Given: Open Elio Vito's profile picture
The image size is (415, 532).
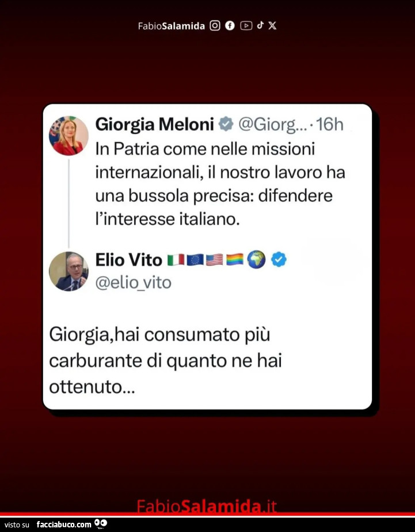Looking at the screenshot, I should [68, 271].
